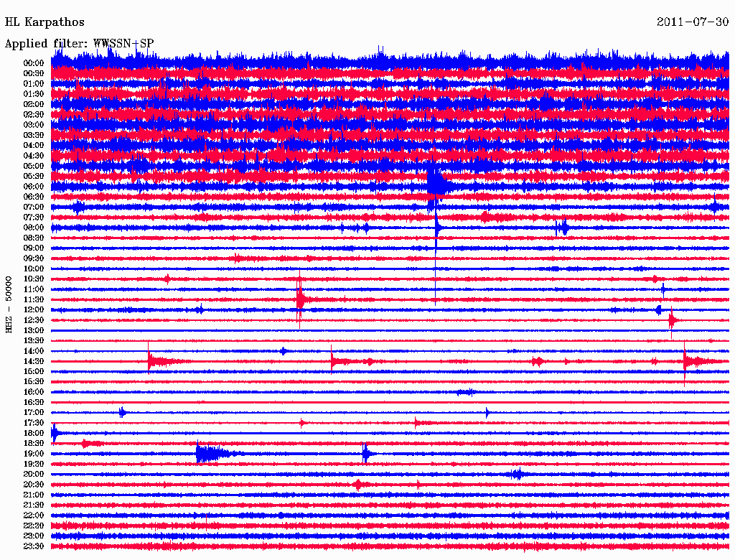Pick the 08:00 time label
This screenshot has width=735, height=560.
[34, 228]
